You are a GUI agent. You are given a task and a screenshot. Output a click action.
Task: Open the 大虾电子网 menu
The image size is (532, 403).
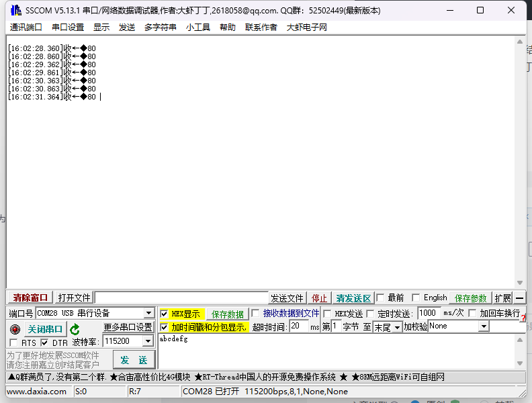(306, 27)
